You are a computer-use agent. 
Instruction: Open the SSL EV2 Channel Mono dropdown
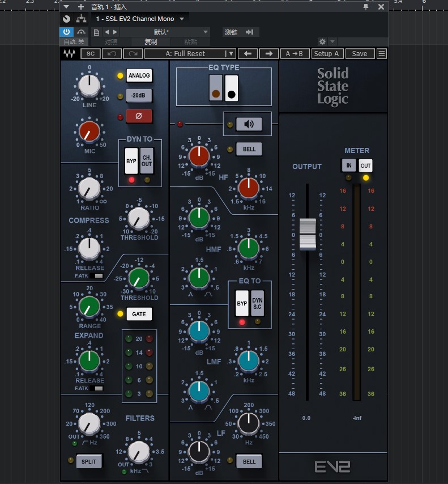[182, 19]
